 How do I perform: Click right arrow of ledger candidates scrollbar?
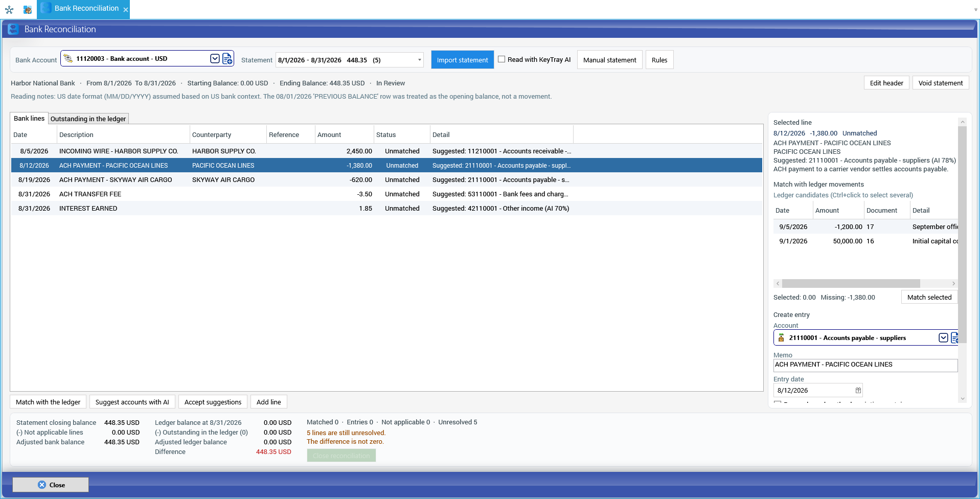[953, 283]
